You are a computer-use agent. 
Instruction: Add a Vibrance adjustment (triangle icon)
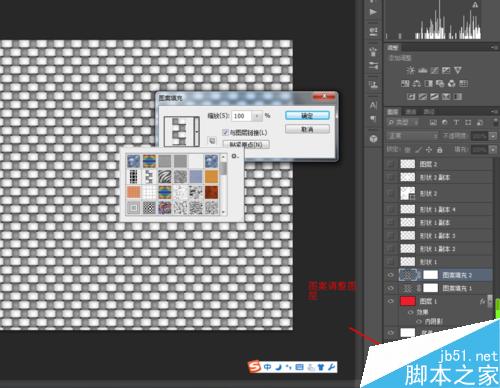click(x=458, y=70)
